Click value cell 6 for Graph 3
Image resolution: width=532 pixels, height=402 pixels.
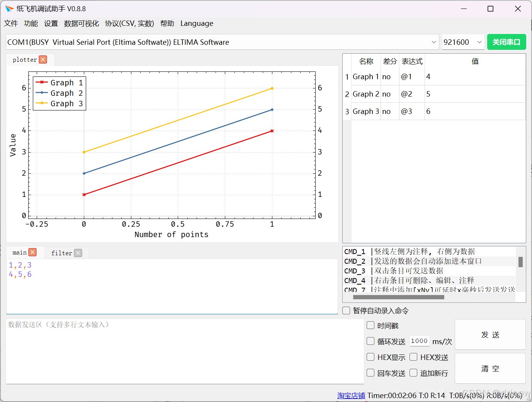pyautogui.click(x=475, y=111)
